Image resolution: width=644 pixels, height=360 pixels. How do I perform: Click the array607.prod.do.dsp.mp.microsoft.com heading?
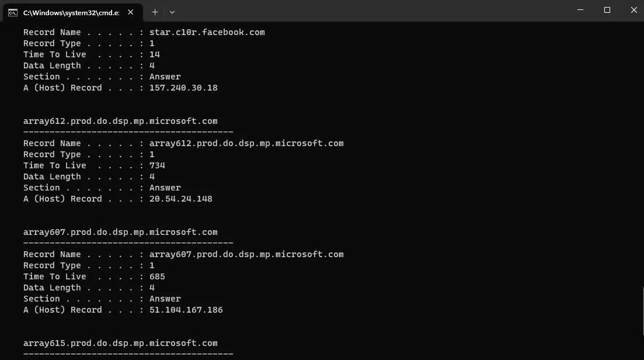pyautogui.click(x=120, y=232)
